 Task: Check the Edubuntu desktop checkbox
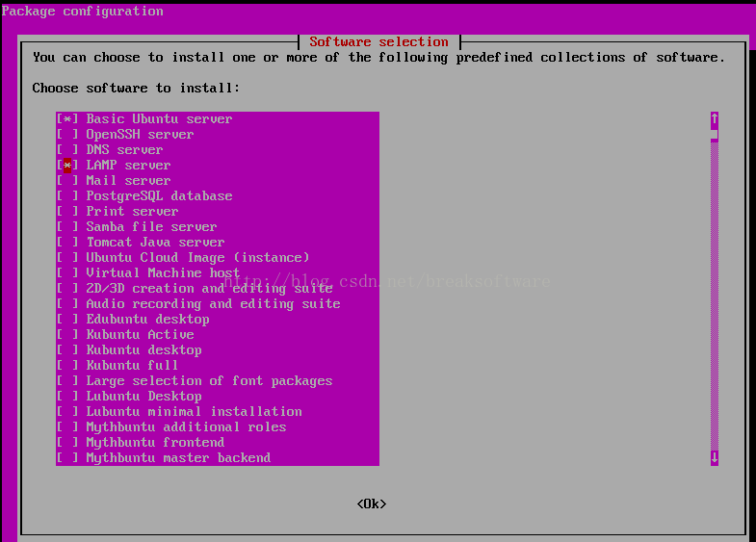(x=67, y=320)
